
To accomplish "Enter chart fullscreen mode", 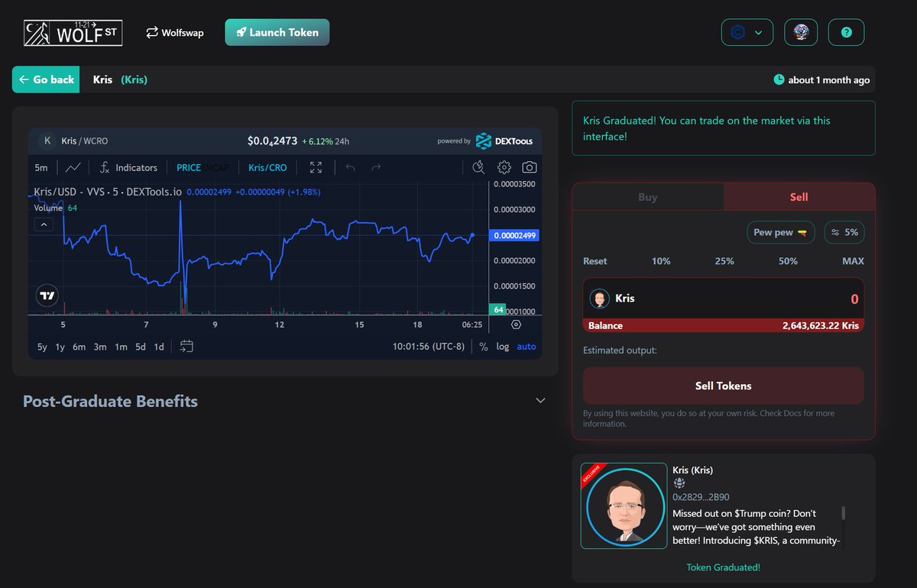I will click(316, 167).
